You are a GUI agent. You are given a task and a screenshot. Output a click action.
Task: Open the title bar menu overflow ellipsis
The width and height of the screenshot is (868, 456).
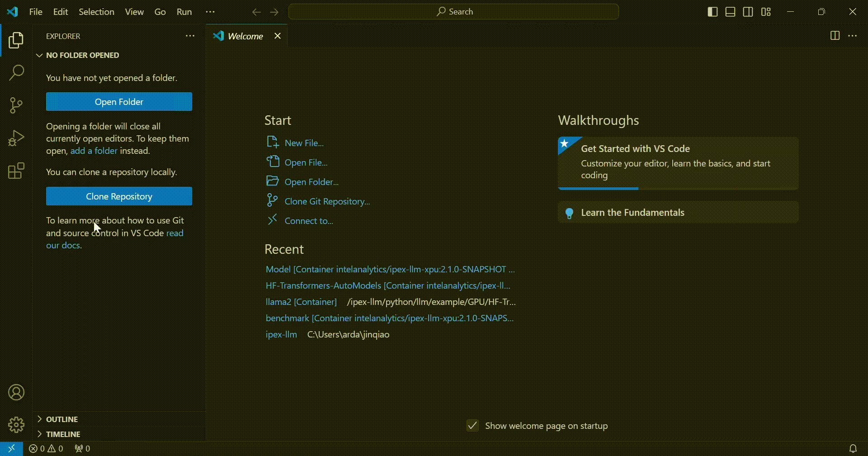coord(210,12)
